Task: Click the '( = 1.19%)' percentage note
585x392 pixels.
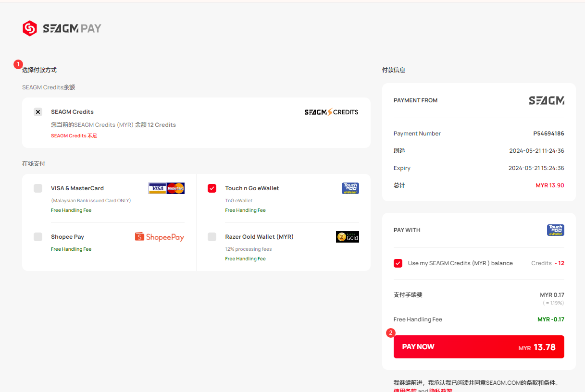Action: [x=553, y=303]
